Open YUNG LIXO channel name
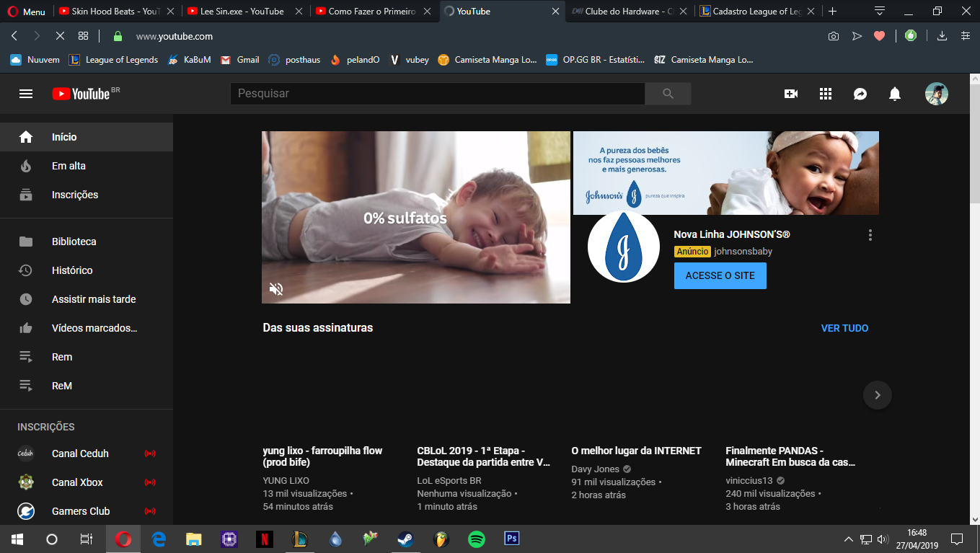Viewport: 980px width, 553px height. pyautogui.click(x=286, y=481)
